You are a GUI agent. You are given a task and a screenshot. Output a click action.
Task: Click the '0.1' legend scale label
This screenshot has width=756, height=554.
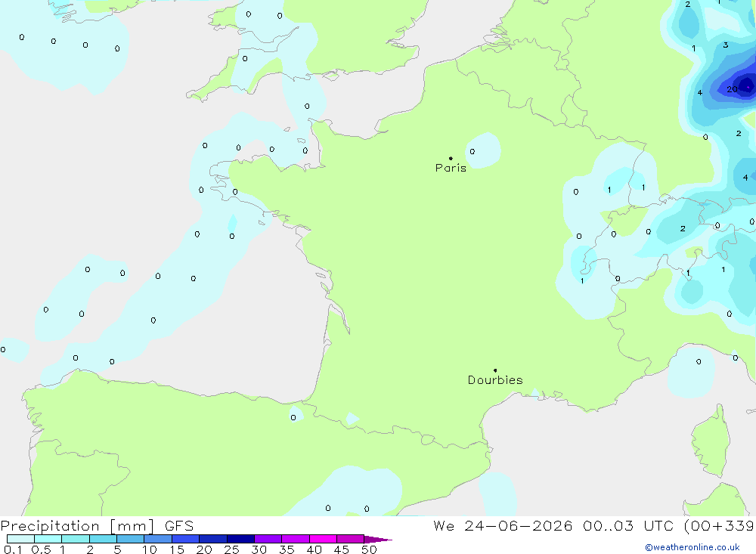(x=13, y=549)
